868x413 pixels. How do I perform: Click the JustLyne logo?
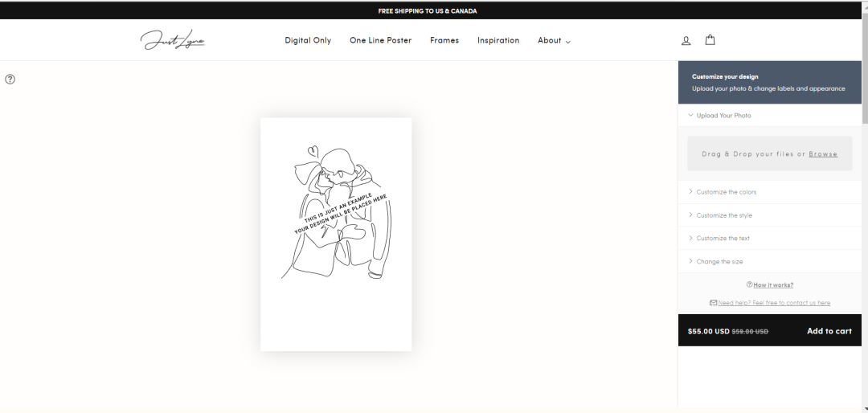[173, 40]
